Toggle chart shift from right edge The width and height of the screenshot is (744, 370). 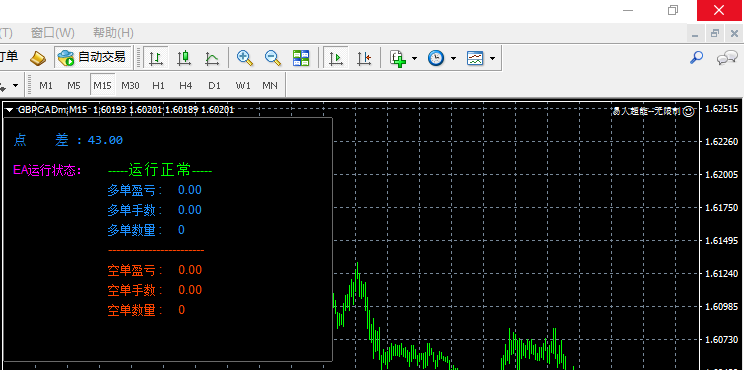point(364,58)
